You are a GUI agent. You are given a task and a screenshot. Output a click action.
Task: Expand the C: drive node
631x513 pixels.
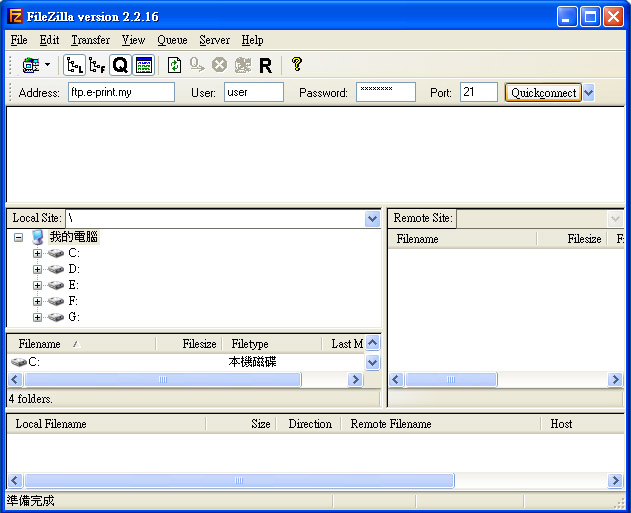point(37,253)
